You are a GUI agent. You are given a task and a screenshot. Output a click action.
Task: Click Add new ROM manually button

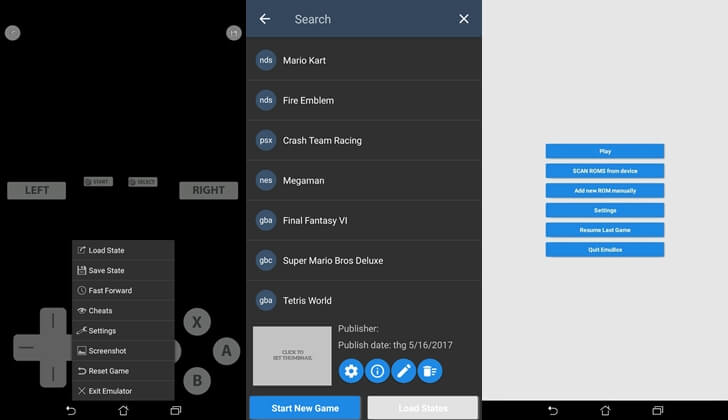(x=604, y=191)
